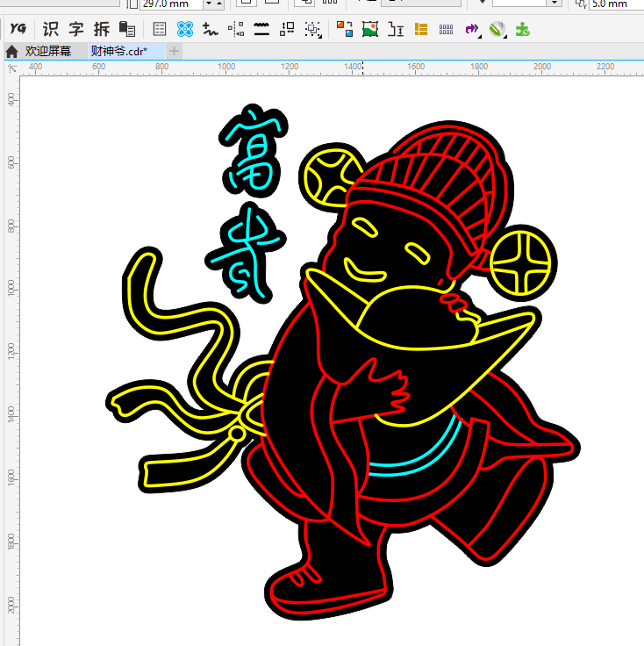Click the 拆 split text tool icon
Viewport: 644px width, 646px height.
pos(102,29)
